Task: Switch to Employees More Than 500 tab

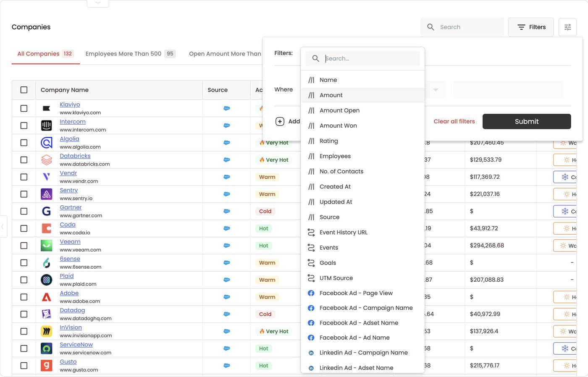Action: coord(130,54)
